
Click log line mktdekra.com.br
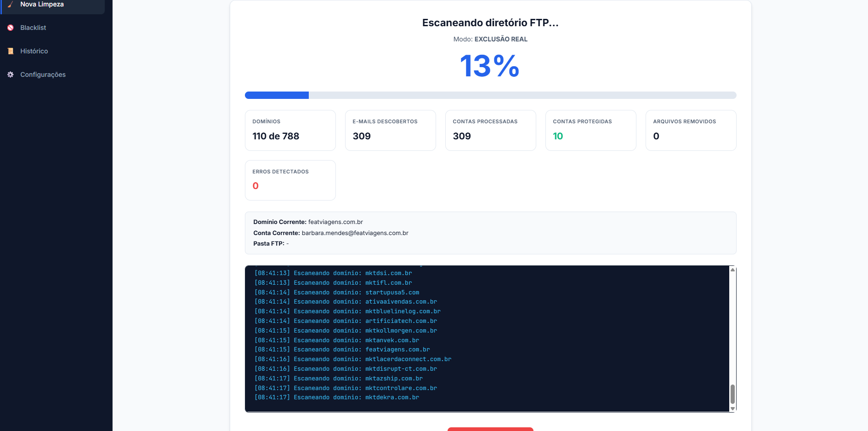[x=337, y=397]
